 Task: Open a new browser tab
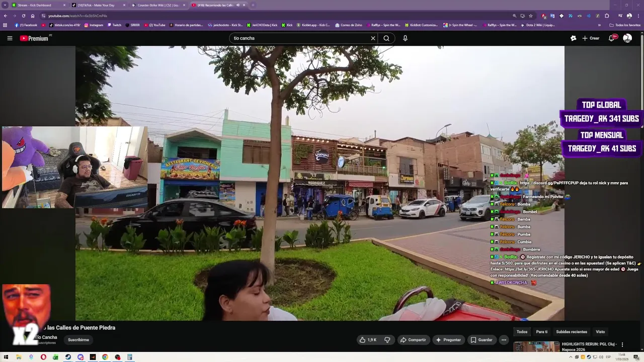pyautogui.click(x=253, y=5)
